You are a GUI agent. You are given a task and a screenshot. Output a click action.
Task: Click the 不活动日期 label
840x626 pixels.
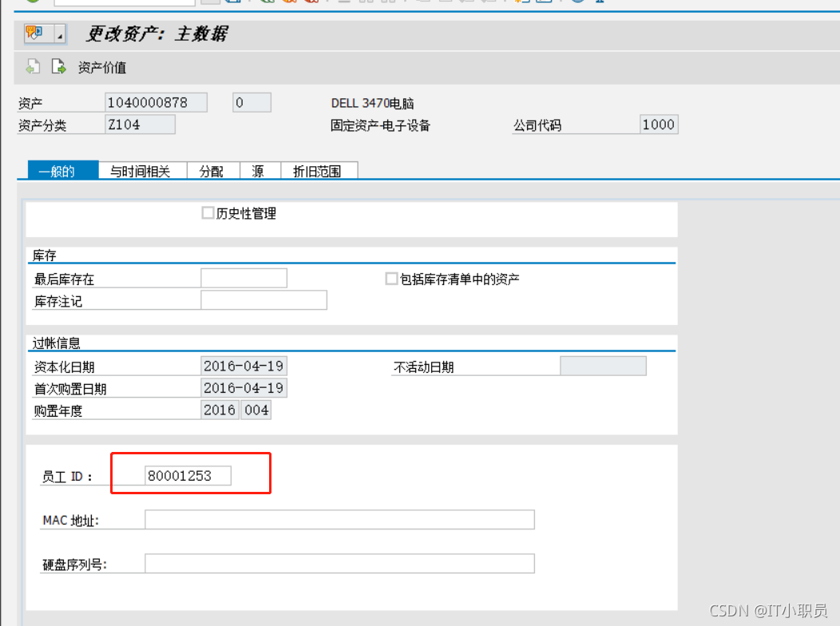click(x=424, y=366)
